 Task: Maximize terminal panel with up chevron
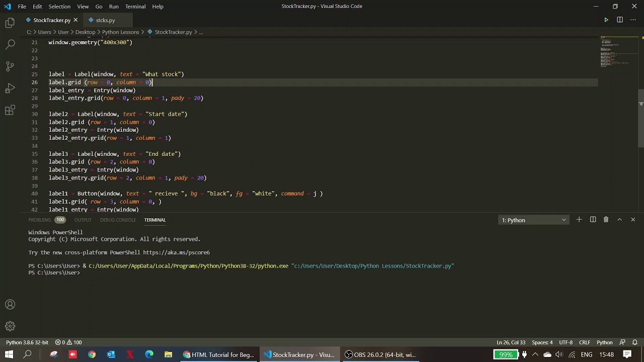(x=619, y=220)
